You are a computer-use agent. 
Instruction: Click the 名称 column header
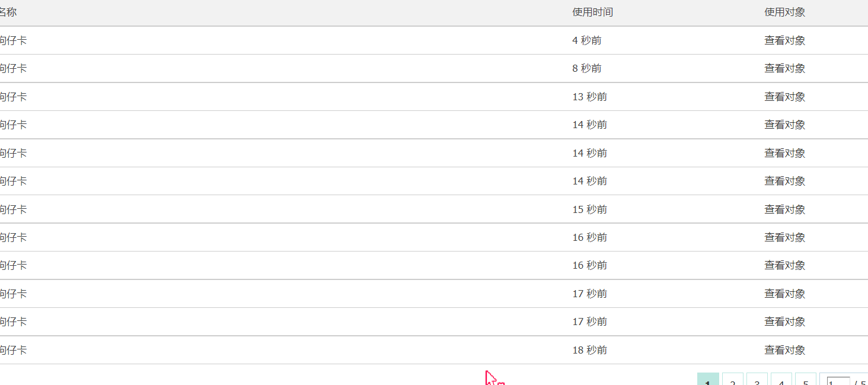tap(8, 12)
